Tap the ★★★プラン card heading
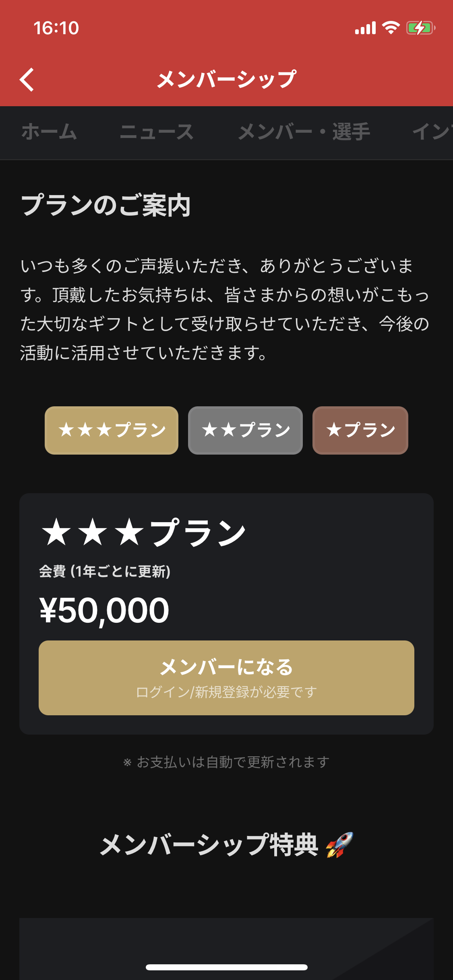This screenshot has height=980, width=453. pyautogui.click(x=143, y=532)
